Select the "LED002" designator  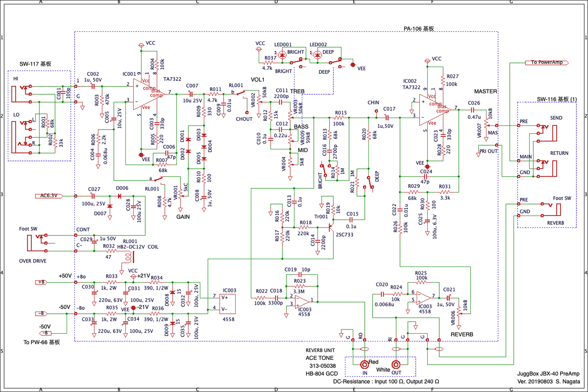pyautogui.click(x=318, y=45)
